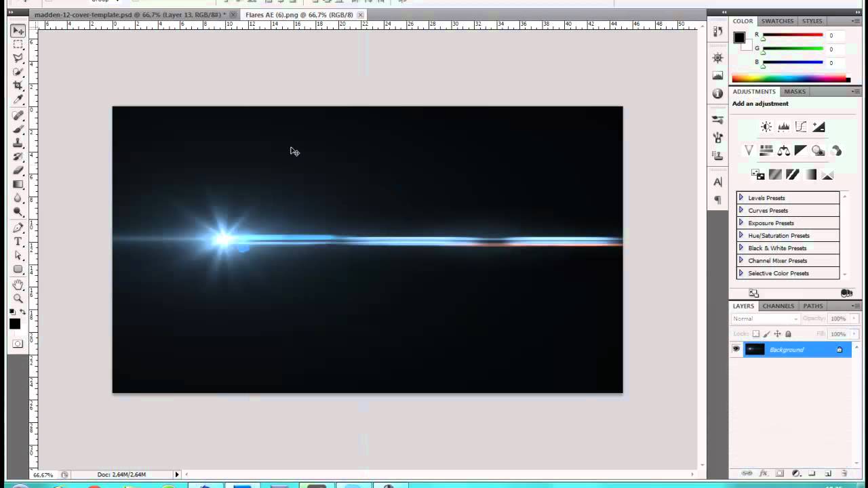The height and width of the screenshot is (488, 868).
Task: Expand Hue/Saturation Presets list
Action: coord(741,235)
